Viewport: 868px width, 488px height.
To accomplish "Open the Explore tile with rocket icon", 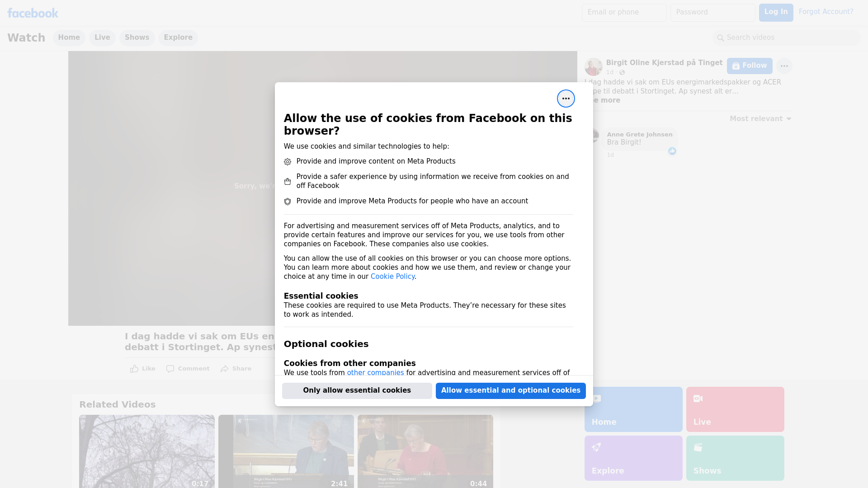I will click(633, 458).
